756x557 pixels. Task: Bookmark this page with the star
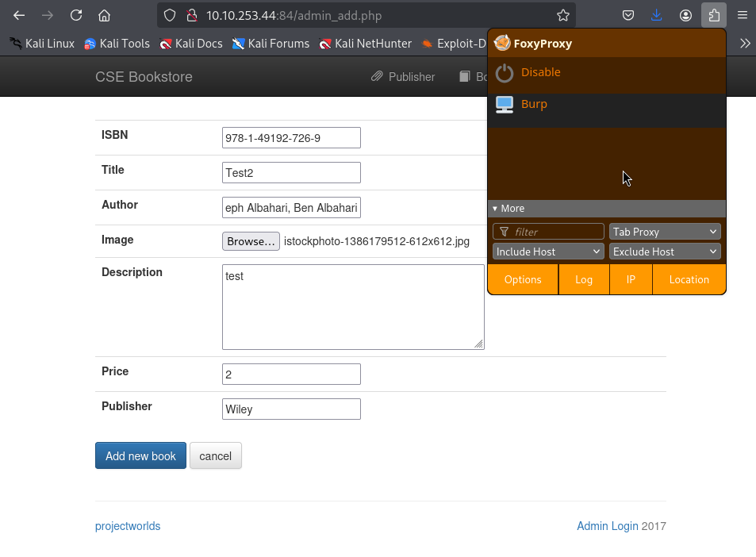pos(562,15)
